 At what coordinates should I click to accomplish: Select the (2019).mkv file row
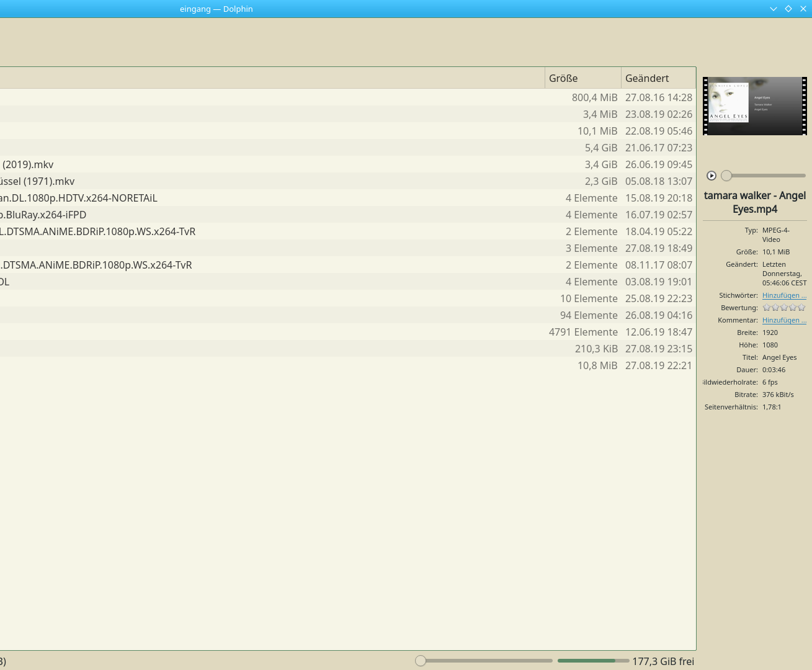28,164
